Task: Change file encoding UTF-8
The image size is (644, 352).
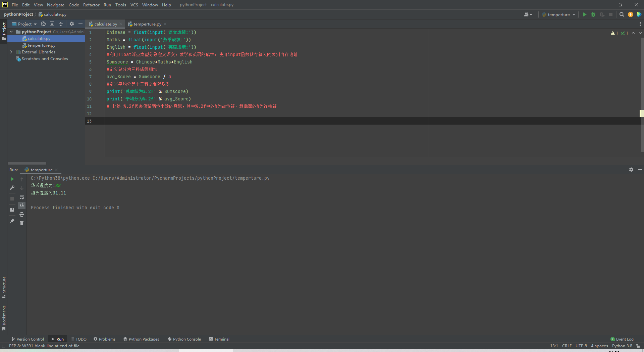Action: point(581,346)
